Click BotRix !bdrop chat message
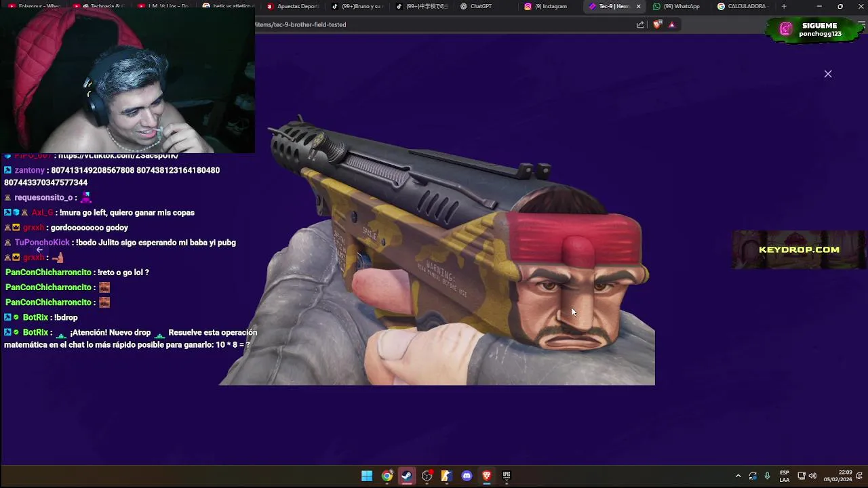 pyautogui.click(x=41, y=317)
